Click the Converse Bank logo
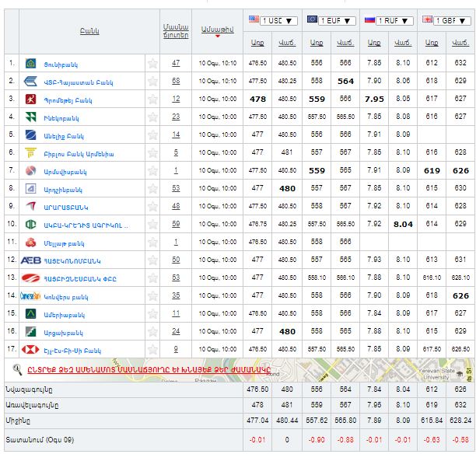The width and height of the screenshot is (476, 461). pos(31,295)
